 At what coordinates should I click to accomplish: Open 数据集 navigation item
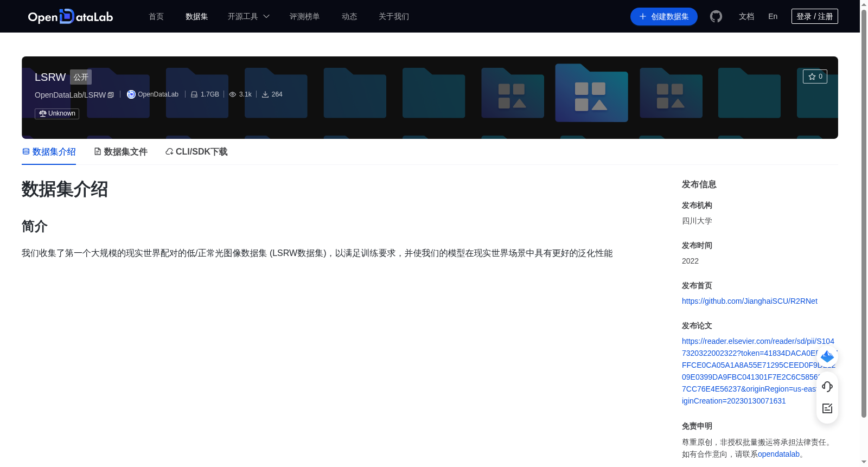coord(197,16)
